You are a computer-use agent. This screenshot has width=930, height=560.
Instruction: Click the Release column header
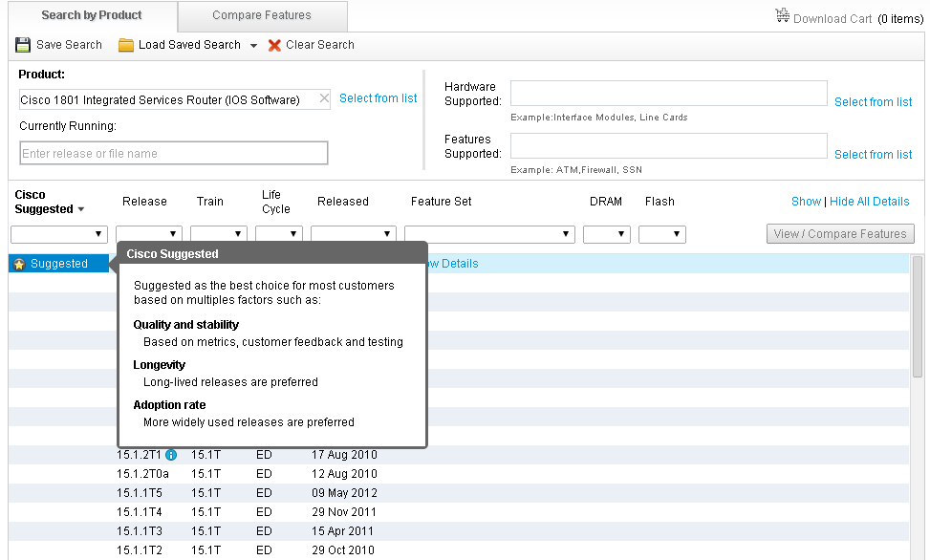point(144,202)
